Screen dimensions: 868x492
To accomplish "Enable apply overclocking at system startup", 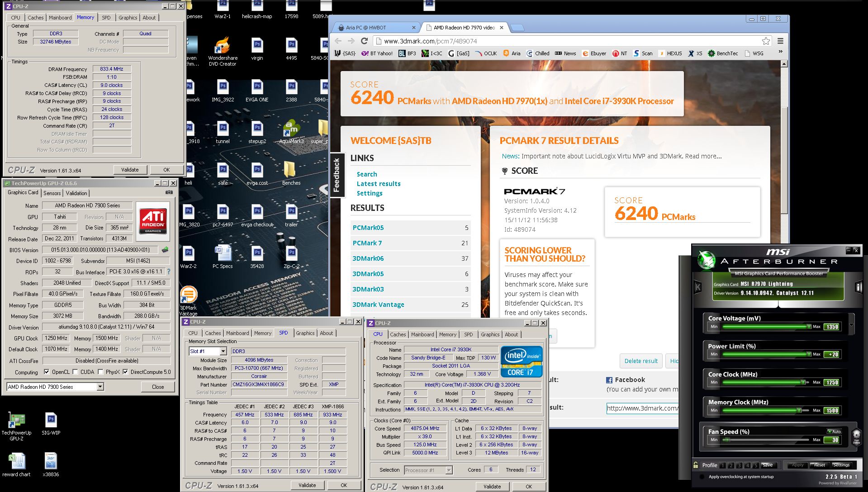I will (702, 477).
